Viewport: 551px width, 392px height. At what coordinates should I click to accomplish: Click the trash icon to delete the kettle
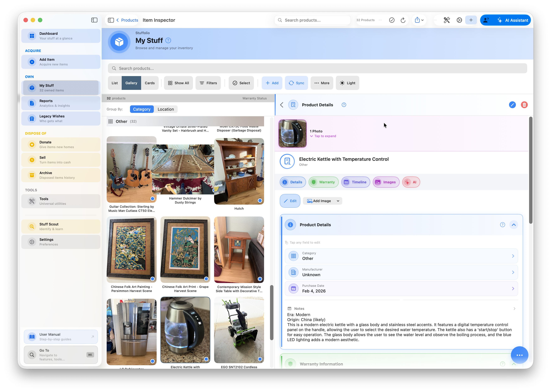click(x=524, y=105)
